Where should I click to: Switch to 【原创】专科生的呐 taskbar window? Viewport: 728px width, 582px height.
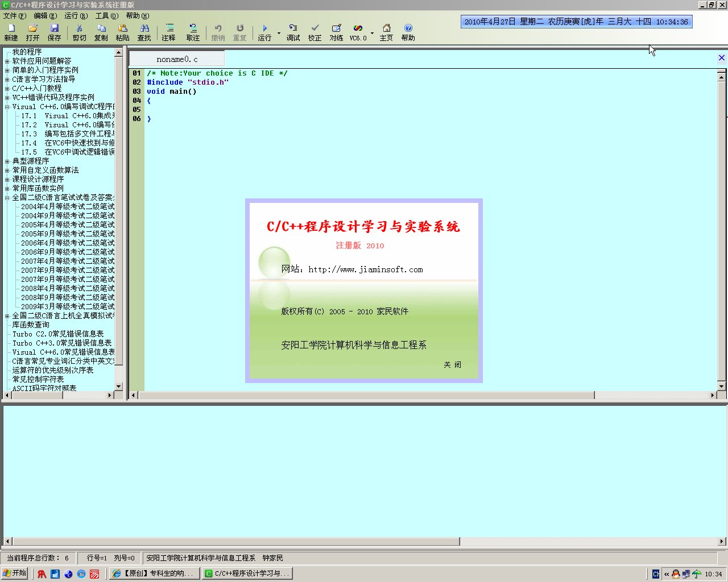point(155,573)
